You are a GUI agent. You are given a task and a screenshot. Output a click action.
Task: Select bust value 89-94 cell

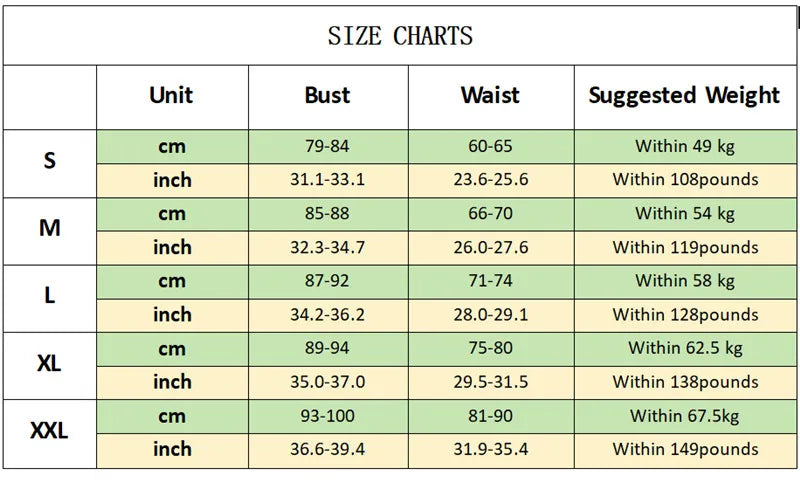click(x=327, y=348)
